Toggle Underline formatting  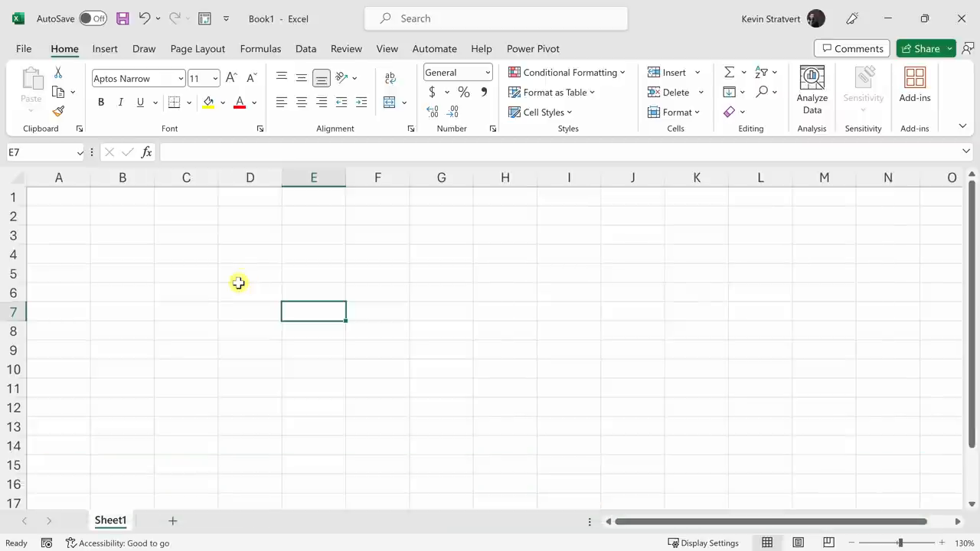(x=140, y=103)
